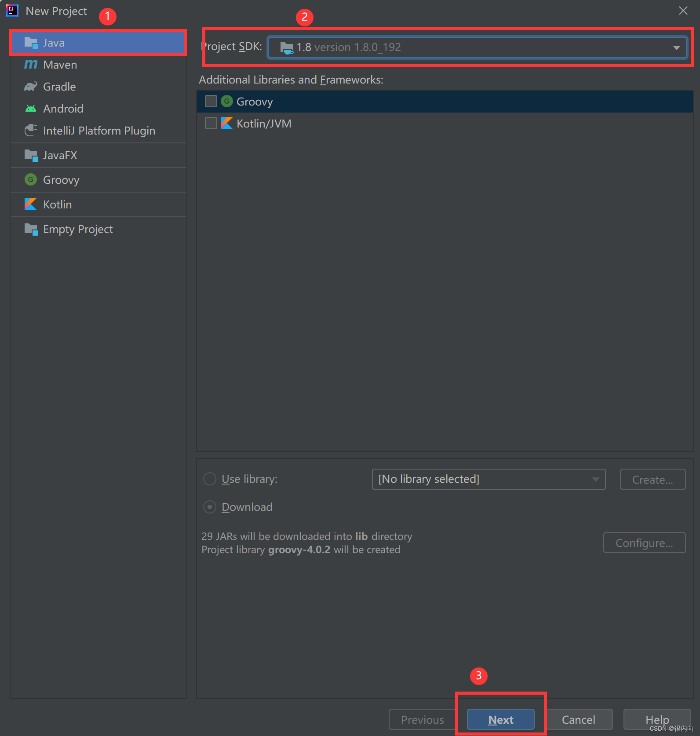Choose Gradle project type label

click(x=59, y=87)
